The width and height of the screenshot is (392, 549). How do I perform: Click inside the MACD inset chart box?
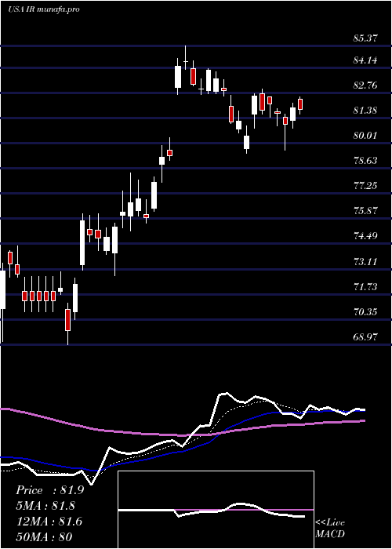coord(216,510)
